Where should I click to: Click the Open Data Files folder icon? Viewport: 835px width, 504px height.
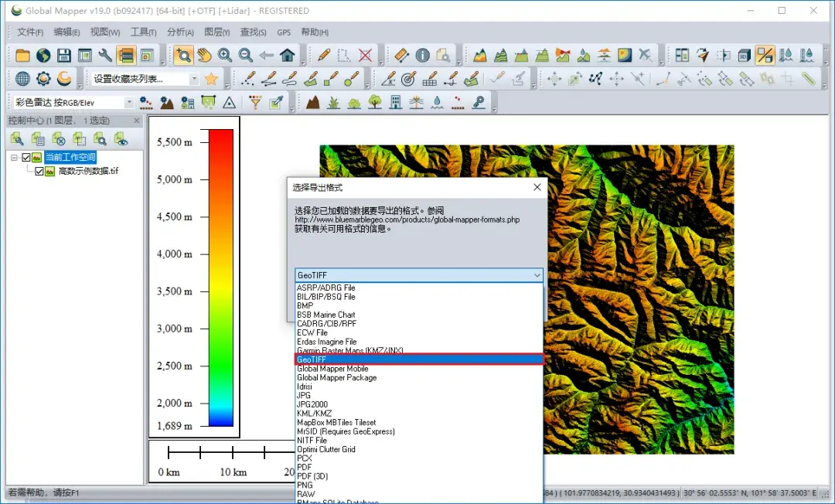pyautogui.click(x=22, y=55)
